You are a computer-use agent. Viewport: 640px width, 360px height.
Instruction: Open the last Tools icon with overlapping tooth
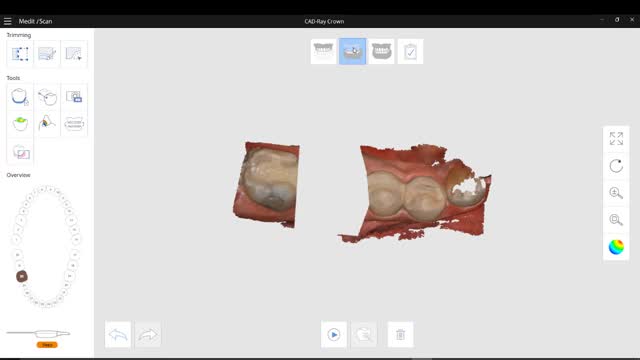[20, 152]
